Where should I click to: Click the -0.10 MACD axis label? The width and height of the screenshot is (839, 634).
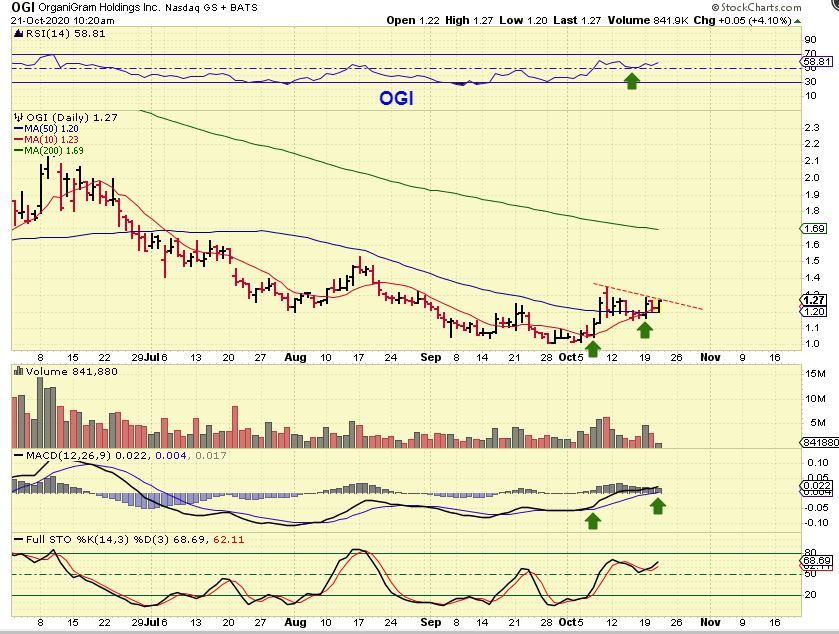tap(817, 523)
